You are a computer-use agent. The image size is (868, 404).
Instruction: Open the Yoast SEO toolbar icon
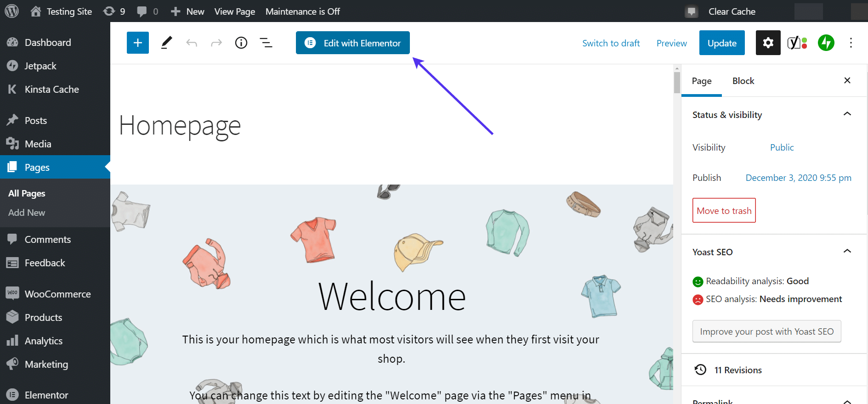(797, 43)
